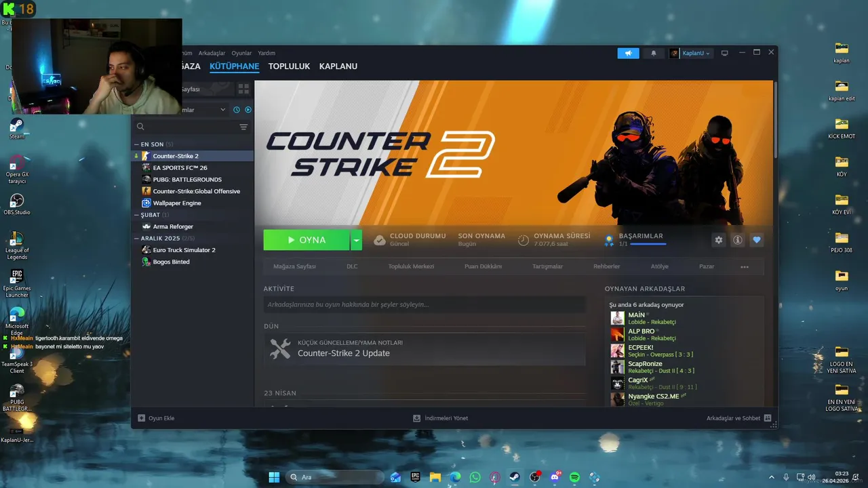The width and height of the screenshot is (868, 488).
Task: Click the activity status input field
Action: [x=425, y=304]
